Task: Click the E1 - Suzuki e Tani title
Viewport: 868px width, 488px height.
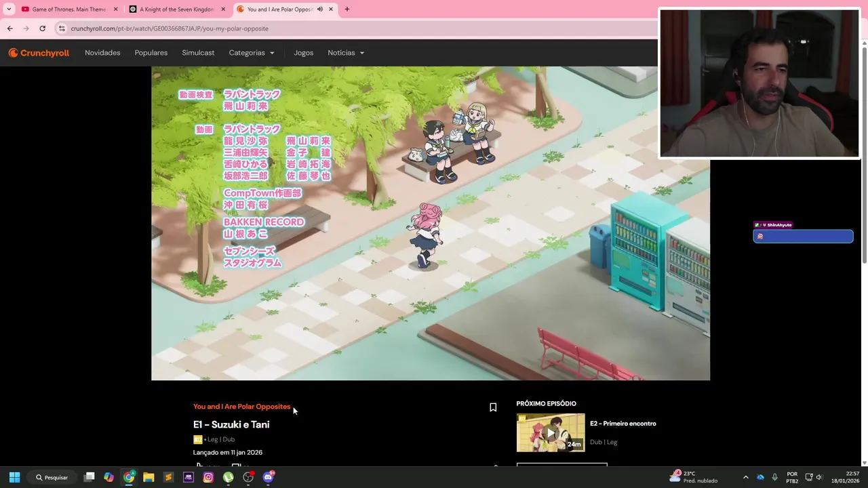Action: coord(231,424)
